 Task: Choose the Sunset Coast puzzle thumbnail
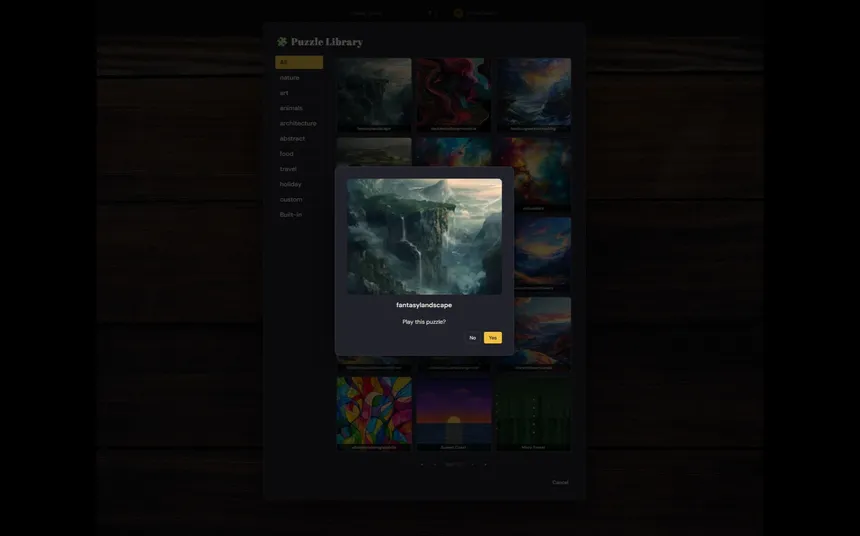point(454,410)
